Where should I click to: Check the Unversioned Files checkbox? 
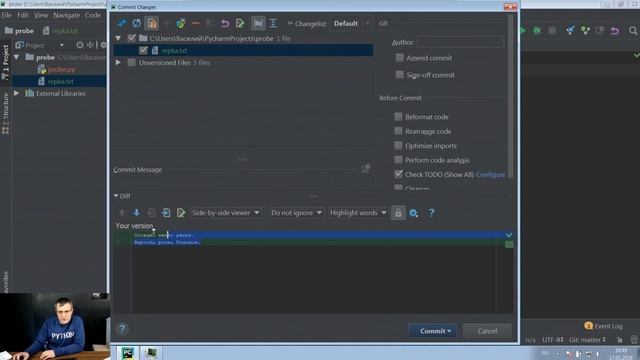click(131, 62)
